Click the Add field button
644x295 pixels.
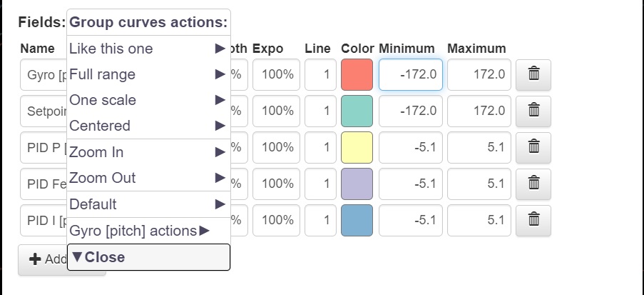42,259
